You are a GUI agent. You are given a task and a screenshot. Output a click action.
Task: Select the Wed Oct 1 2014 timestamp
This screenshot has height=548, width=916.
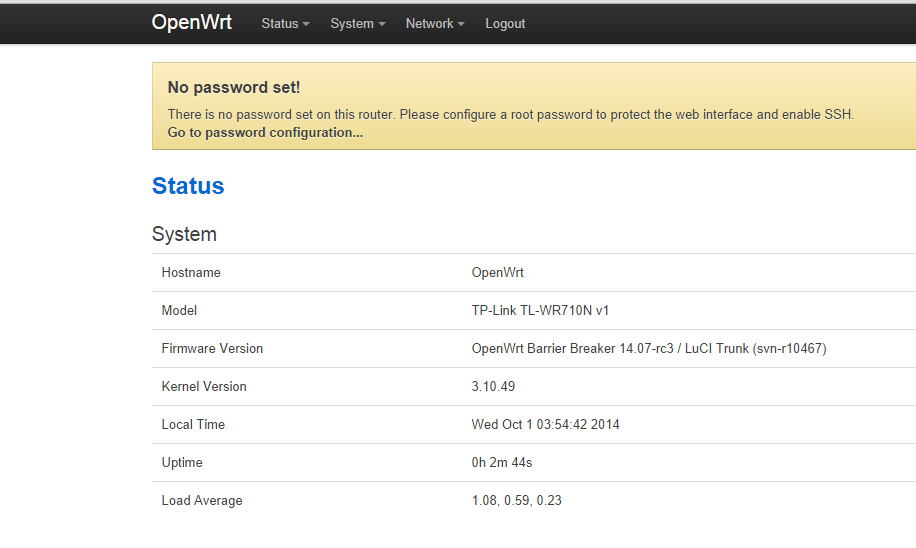click(x=545, y=425)
